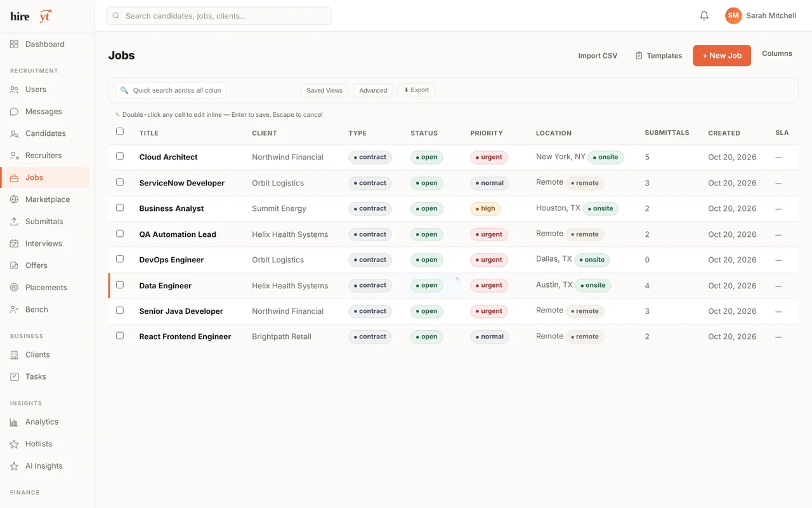812x508 pixels.
Task: Click Summit Energy client cell
Action: coord(279,208)
